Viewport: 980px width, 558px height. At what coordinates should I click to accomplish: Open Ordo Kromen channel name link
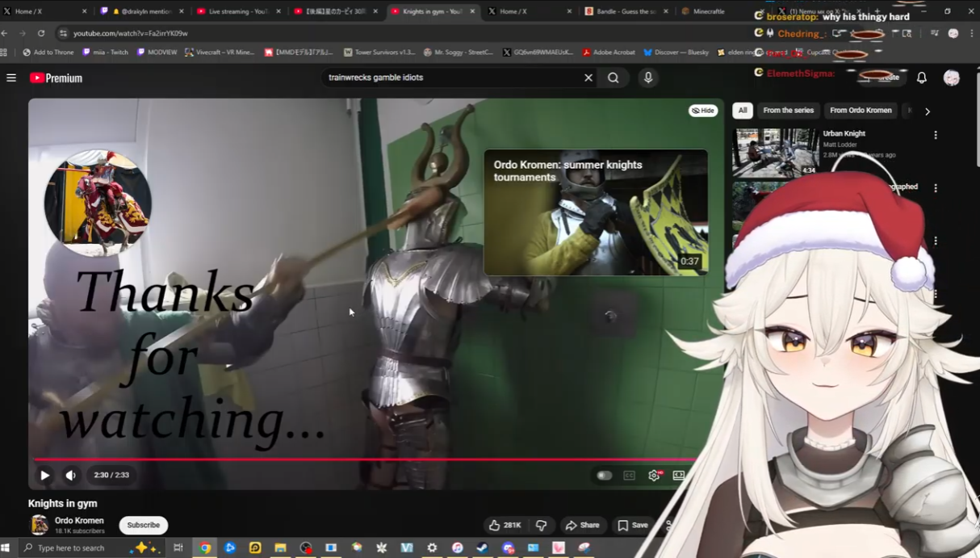pyautogui.click(x=79, y=520)
